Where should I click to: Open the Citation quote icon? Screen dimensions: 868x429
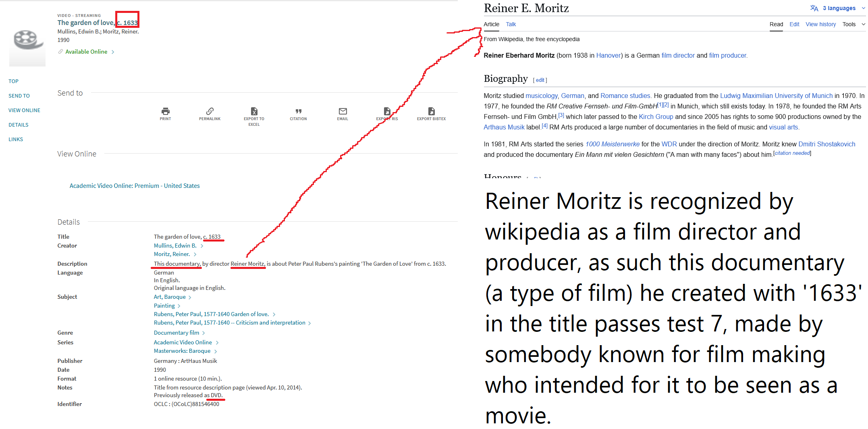click(298, 111)
